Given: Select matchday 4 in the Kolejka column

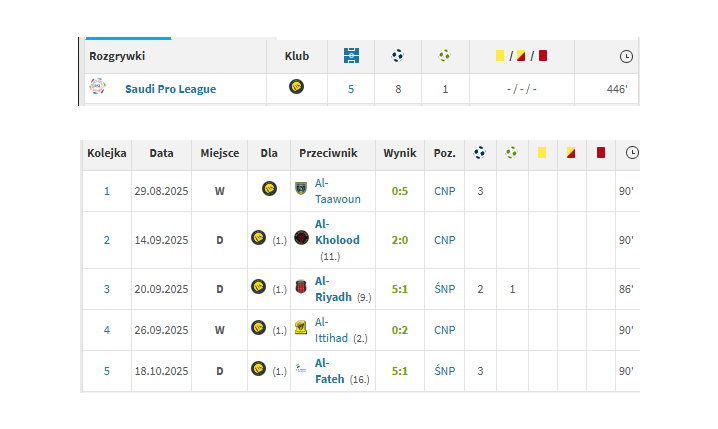Looking at the screenshot, I should (107, 329).
